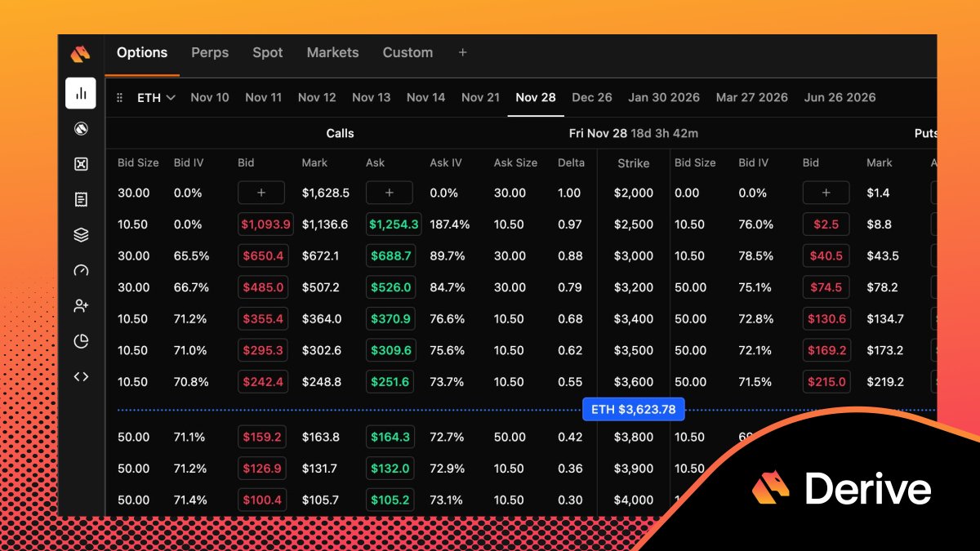Screen dimensions: 980x551
Task: Switch to the Spot tab
Action: tap(268, 52)
